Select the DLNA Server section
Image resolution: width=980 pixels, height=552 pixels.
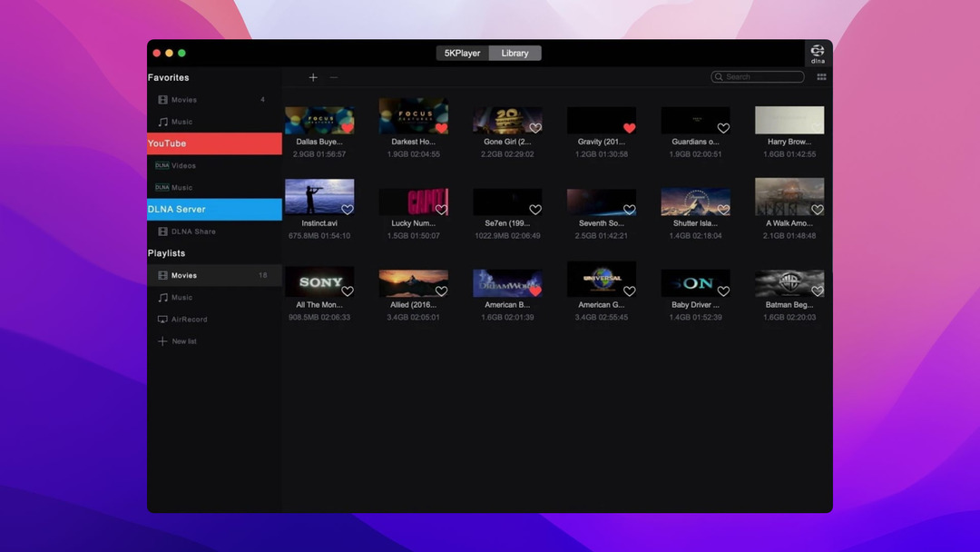coord(214,210)
